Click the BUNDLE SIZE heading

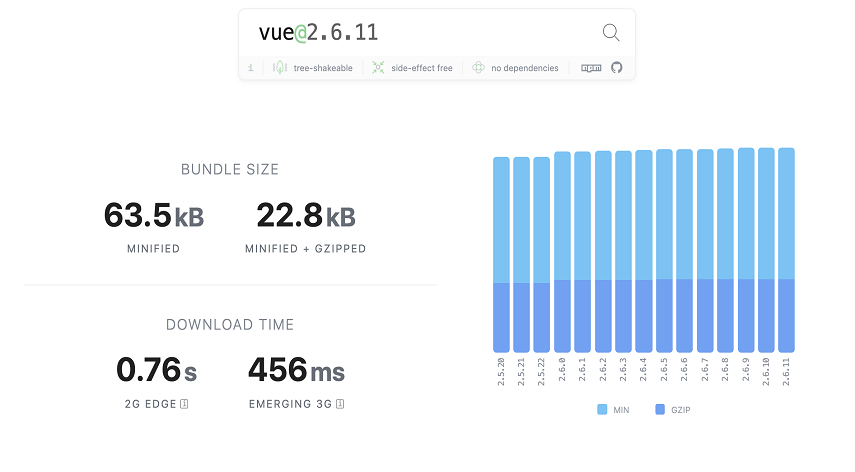click(x=230, y=170)
